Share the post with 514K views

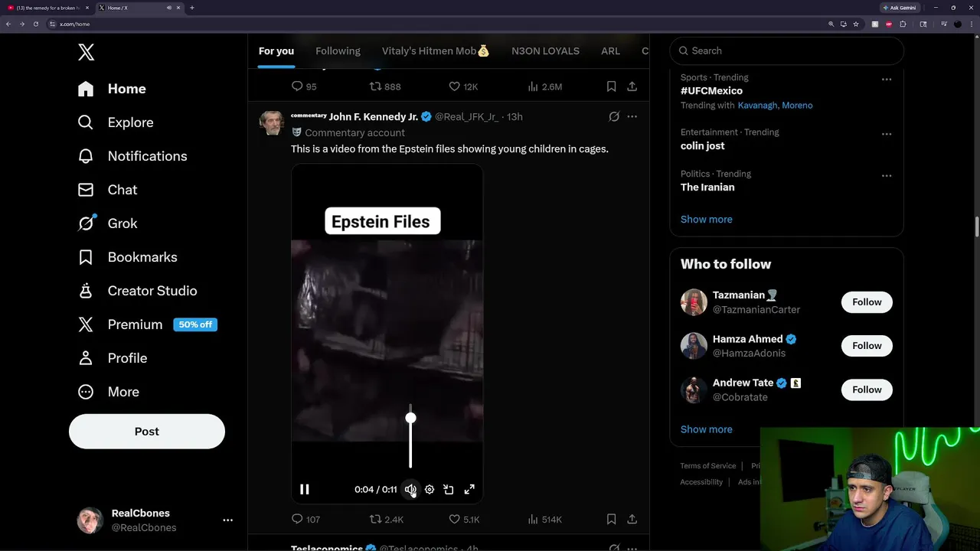632,519
